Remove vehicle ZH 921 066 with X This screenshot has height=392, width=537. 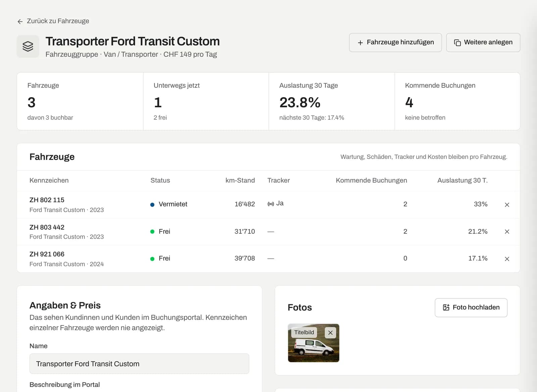507,259
